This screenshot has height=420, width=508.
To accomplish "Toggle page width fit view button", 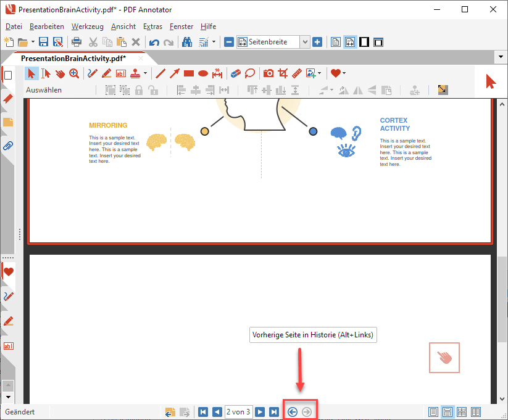I will coord(350,42).
